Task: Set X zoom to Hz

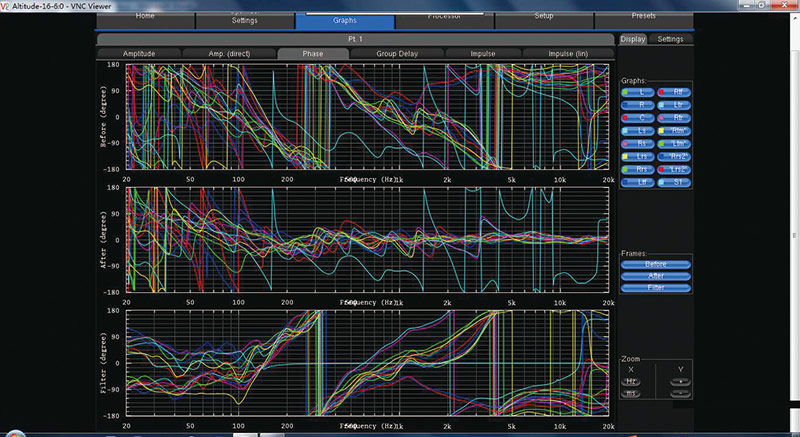Action: (x=631, y=382)
